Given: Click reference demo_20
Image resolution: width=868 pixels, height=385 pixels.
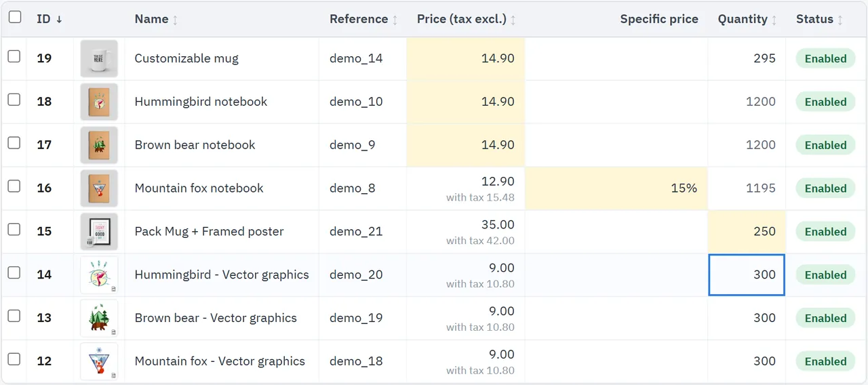Looking at the screenshot, I should 356,275.
